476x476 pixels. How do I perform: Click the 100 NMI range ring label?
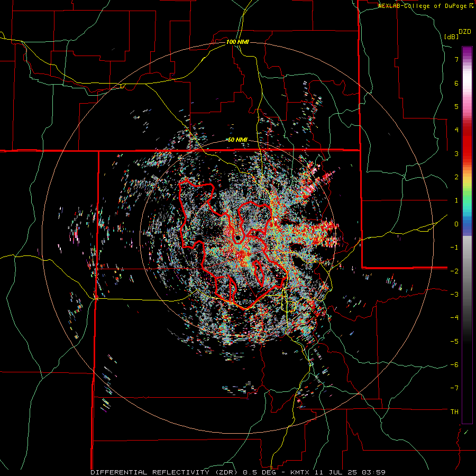pos(237,42)
